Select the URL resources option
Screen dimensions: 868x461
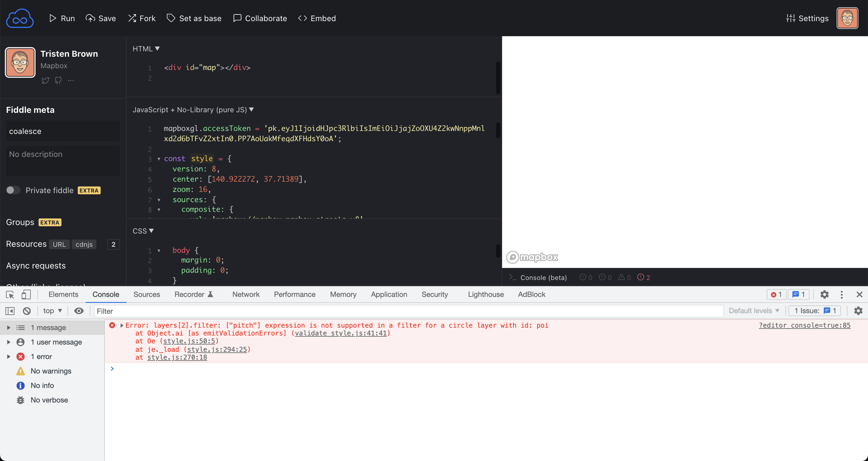59,244
